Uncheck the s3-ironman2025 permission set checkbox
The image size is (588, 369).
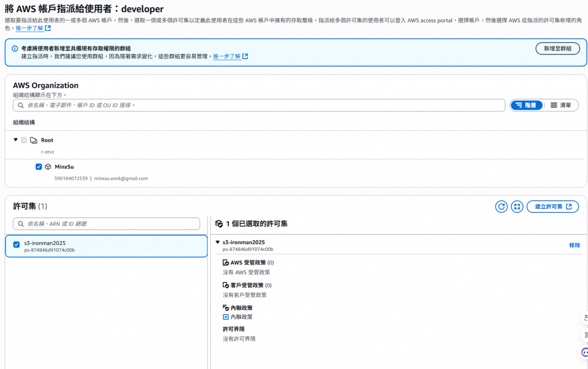17,244
